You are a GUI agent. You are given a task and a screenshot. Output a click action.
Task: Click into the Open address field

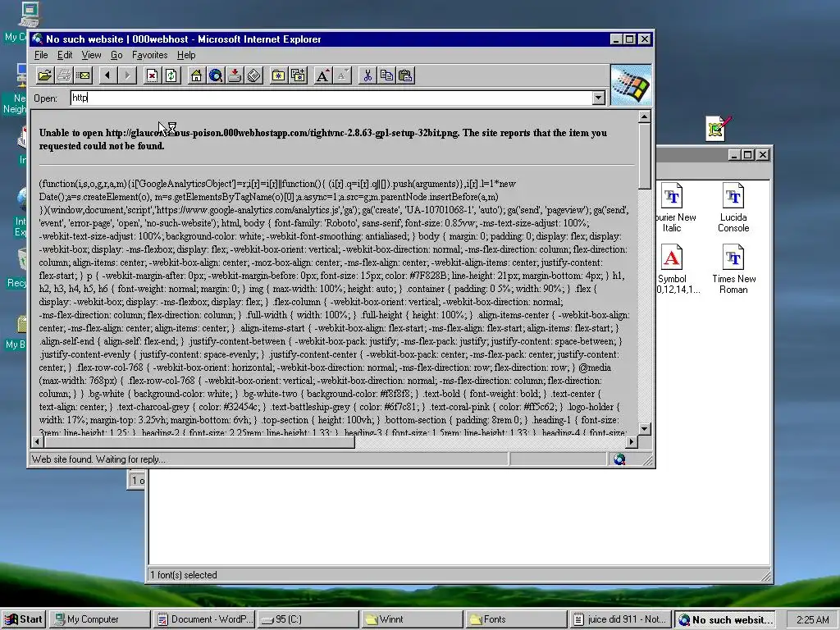331,98
